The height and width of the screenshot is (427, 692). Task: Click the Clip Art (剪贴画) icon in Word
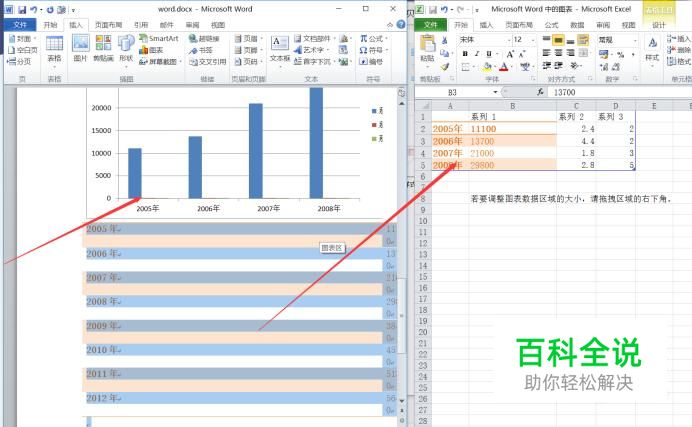tap(103, 49)
